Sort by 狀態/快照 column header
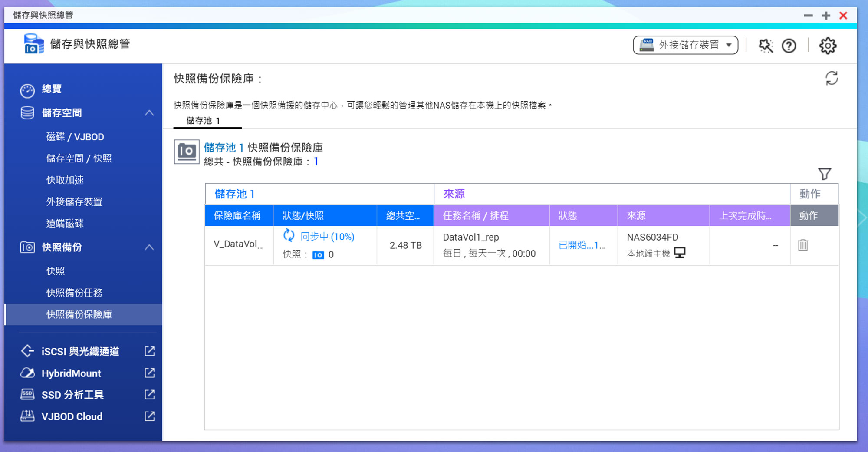Image resolution: width=868 pixels, height=452 pixels. [x=325, y=215]
